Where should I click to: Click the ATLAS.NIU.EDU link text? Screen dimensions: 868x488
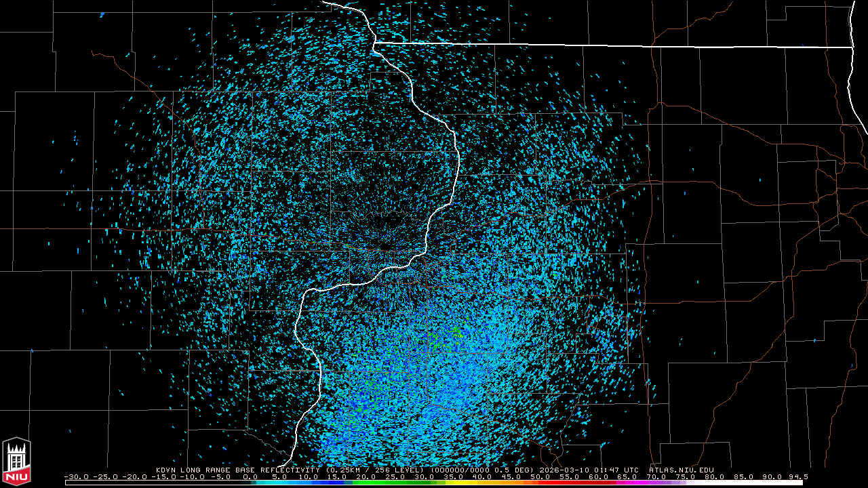pyautogui.click(x=681, y=470)
